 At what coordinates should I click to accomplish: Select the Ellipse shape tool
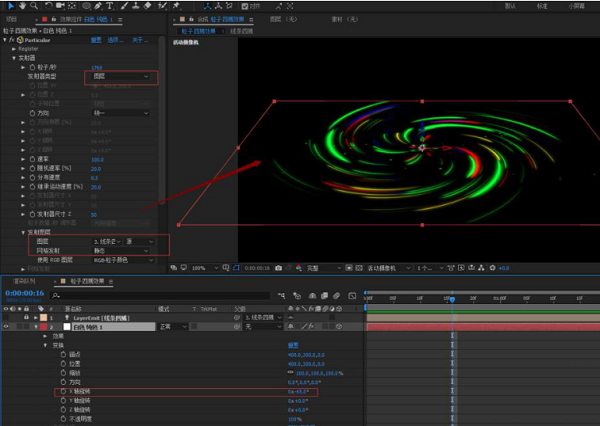click(x=87, y=6)
